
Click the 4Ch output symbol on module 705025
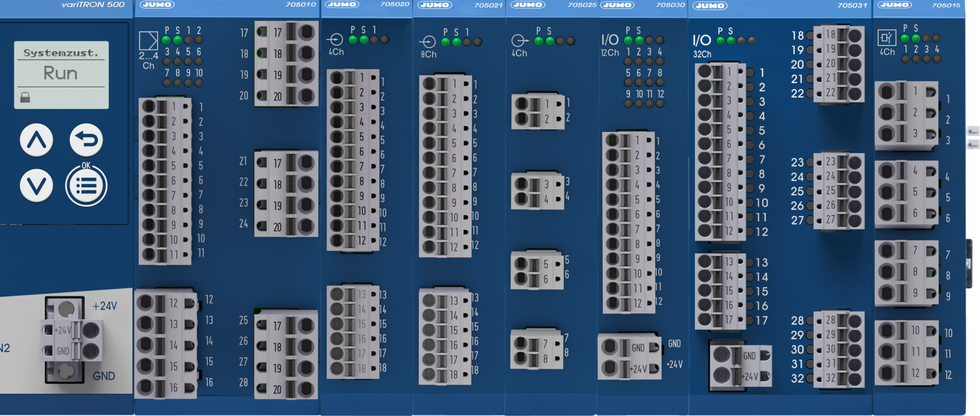click(519, 41)
